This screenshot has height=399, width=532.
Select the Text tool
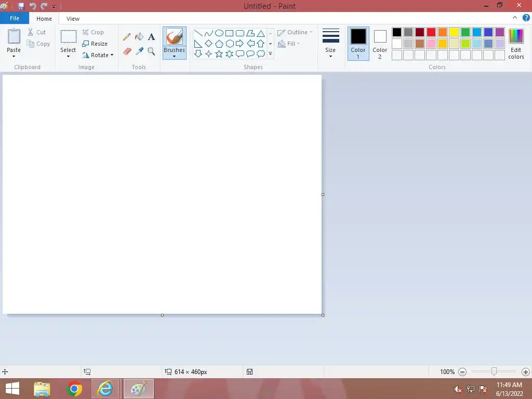tap(151, 37)
